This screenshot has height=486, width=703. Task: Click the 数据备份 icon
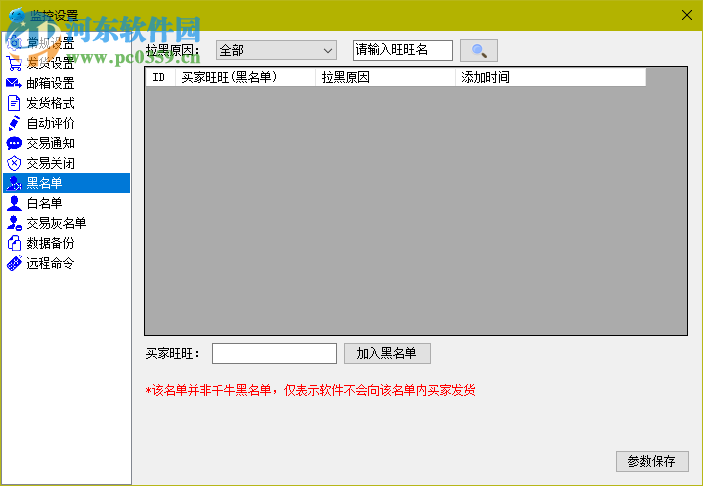(x=14, y=243)
